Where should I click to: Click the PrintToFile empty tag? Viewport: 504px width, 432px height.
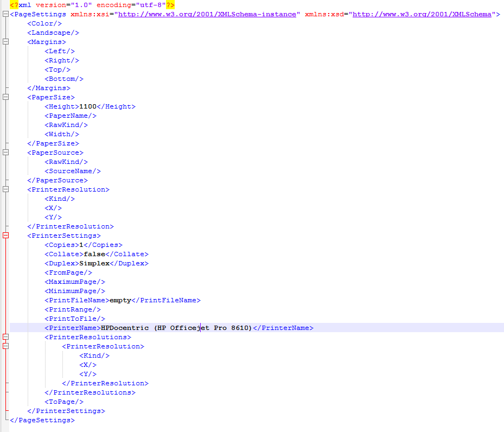click(75, 319)
